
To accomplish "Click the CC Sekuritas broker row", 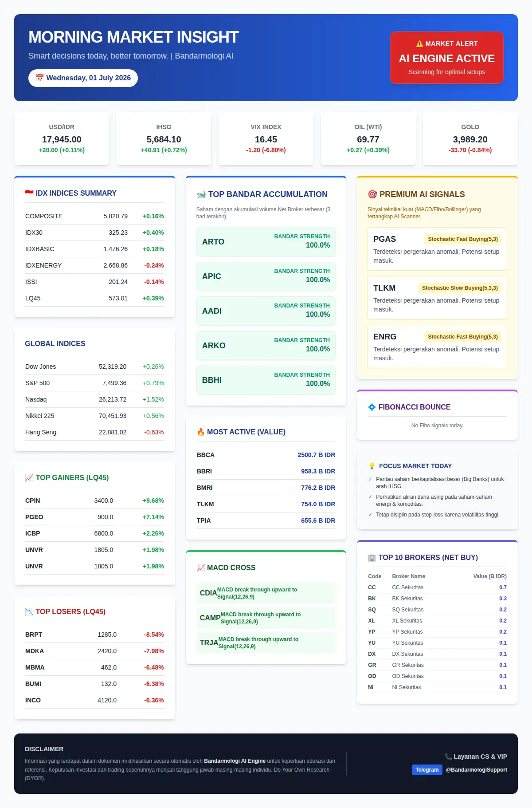I will coord(437,587).
